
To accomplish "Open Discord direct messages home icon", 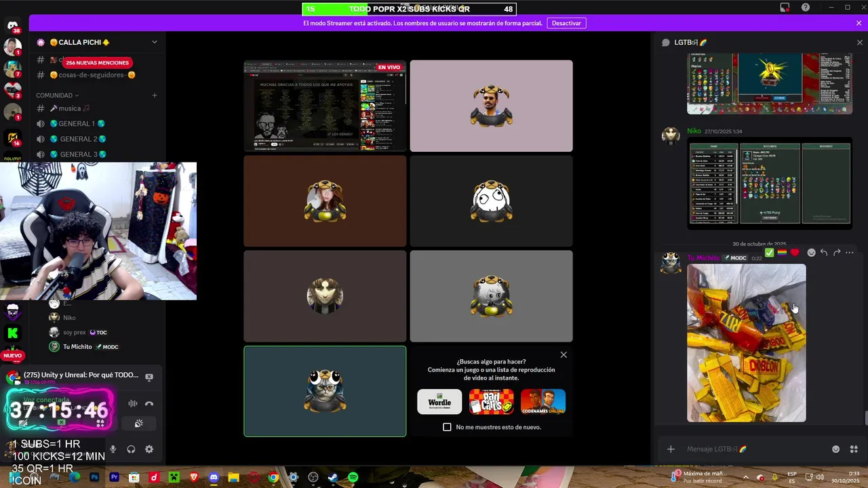I will (x=12, y=26).
